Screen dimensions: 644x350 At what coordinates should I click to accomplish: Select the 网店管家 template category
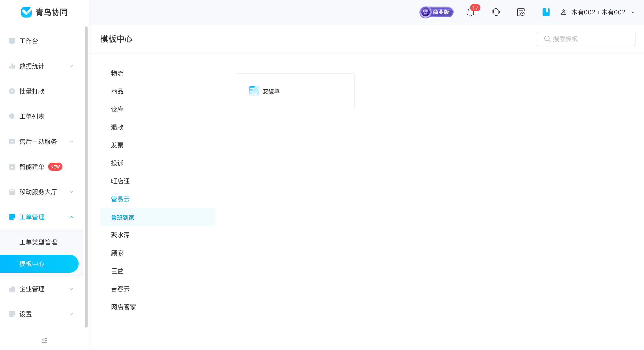[157, 307]
